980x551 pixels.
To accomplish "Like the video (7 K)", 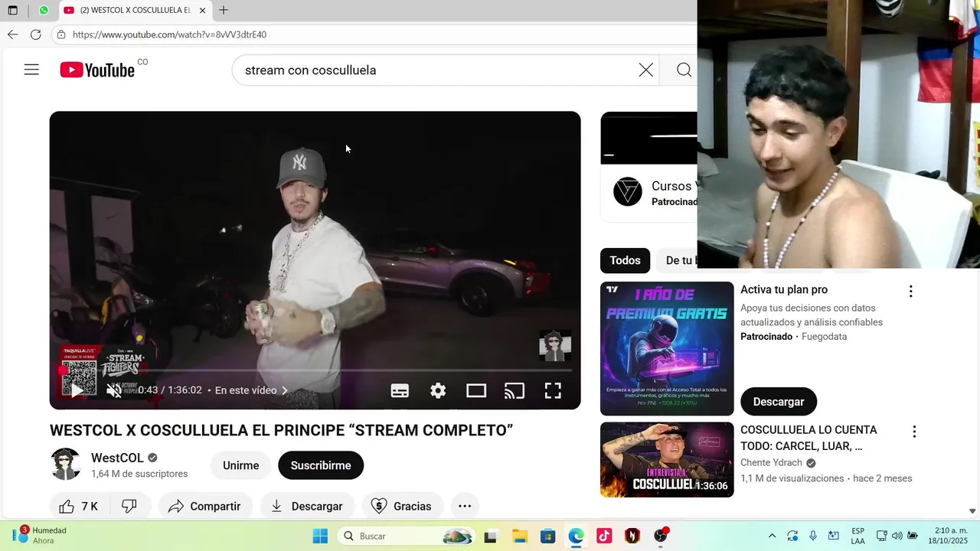I will click(79, 506).
